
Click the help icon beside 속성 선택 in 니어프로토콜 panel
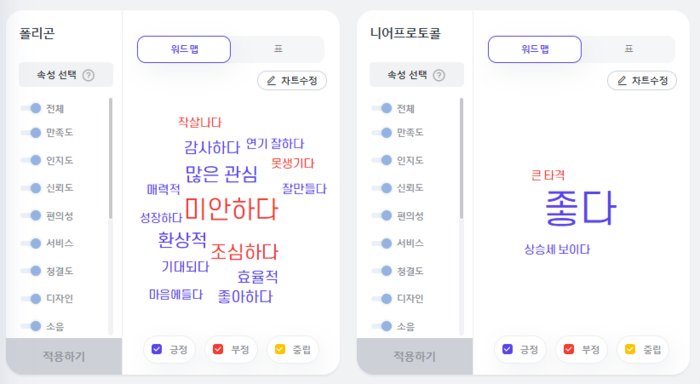pos(439,75)
